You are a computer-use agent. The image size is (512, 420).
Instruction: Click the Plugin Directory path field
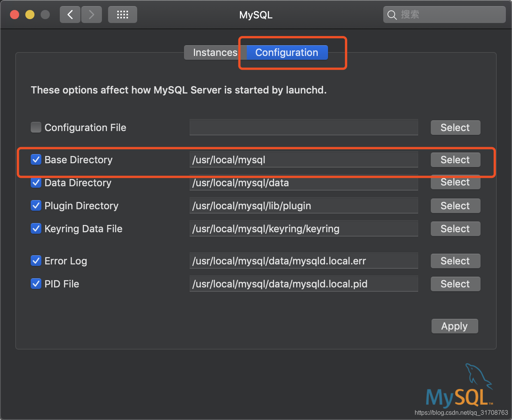coord(304,205)
